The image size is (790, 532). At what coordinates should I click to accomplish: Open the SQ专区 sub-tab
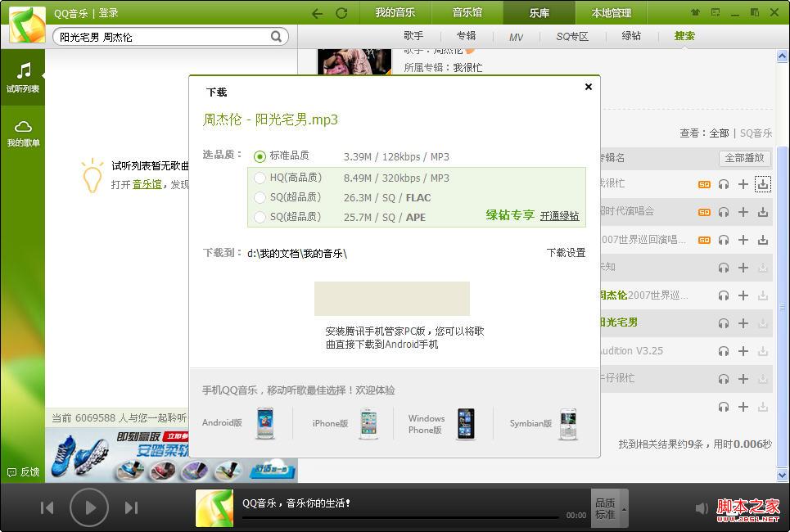572,36
